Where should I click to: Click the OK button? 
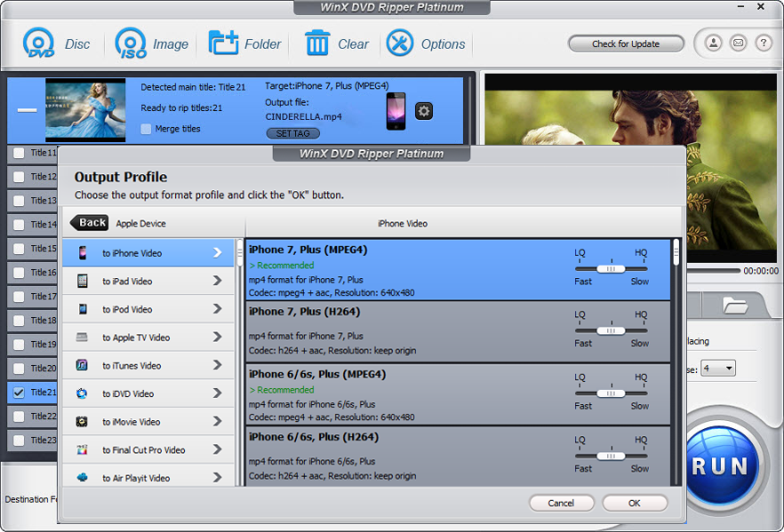634,503
